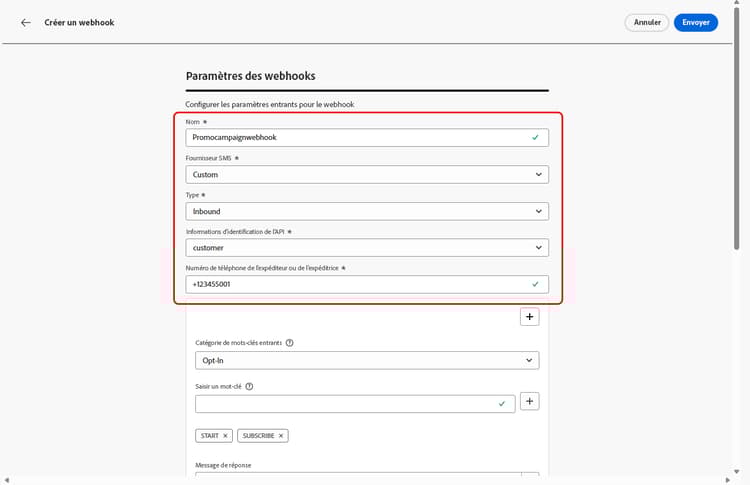The width and height of the screenshot is (750, 485).
Task: Click the plus button next to keyword input
Action: coord(530,401)
